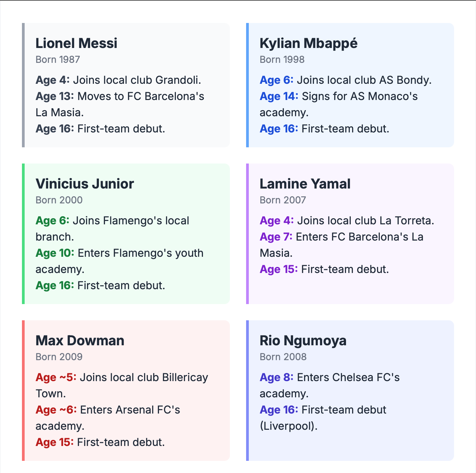The width and height of the screenshot is (476, 473).
Task: Click the purple "Age 7:" label
Action: click(x=276, y=237)
